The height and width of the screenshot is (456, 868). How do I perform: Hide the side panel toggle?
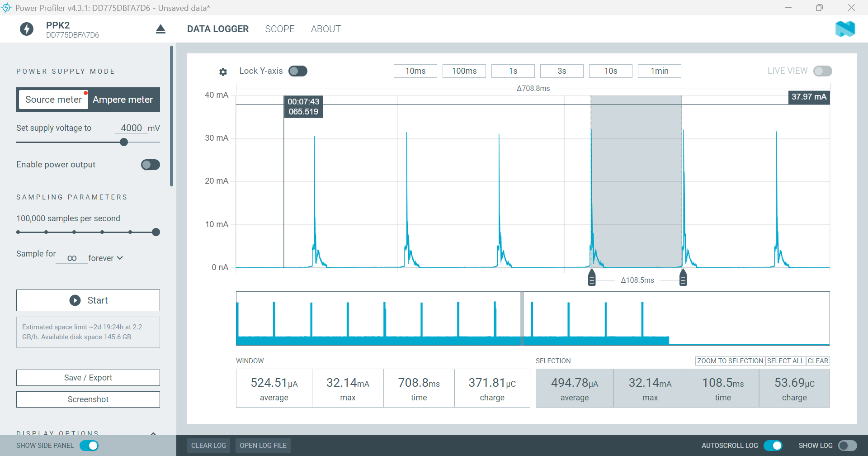point(89,446)
